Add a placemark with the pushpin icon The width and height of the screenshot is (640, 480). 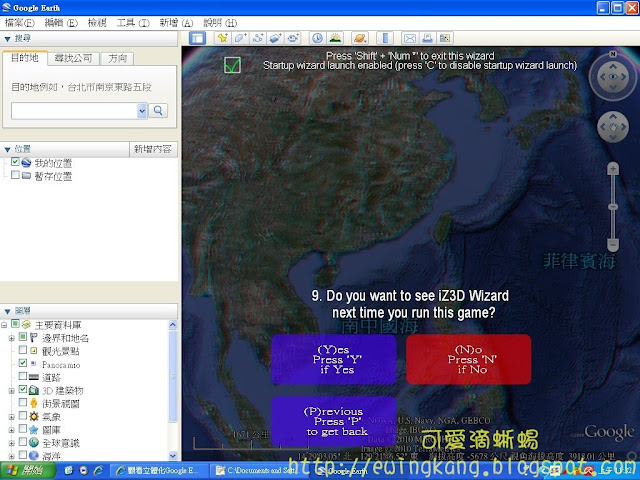tap(222, 38)
